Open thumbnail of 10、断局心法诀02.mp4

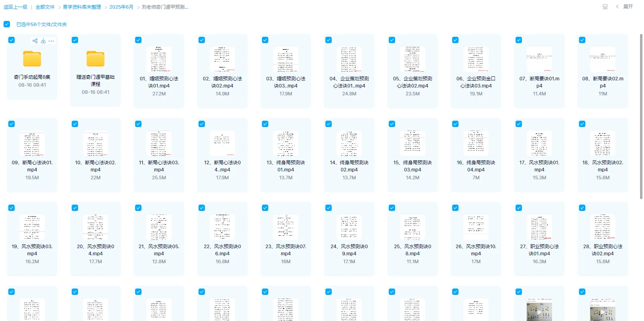96,144
